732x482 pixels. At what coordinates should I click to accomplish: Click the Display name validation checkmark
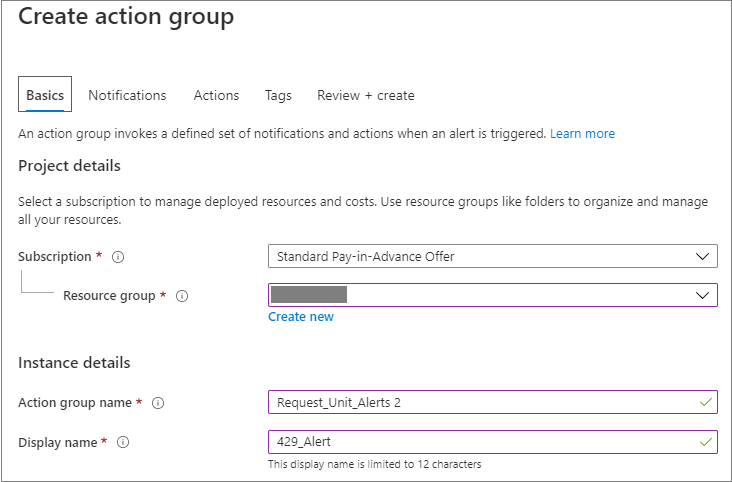707,441
